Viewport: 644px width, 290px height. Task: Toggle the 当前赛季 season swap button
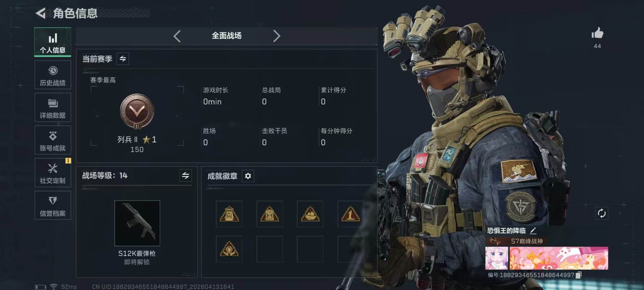pos(123,59)
